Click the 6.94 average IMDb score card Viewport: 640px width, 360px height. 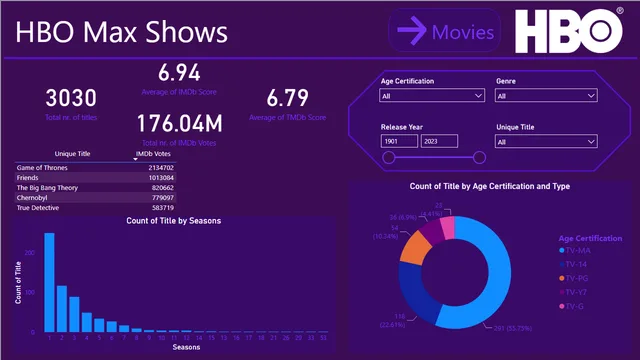tap(179, 79)
